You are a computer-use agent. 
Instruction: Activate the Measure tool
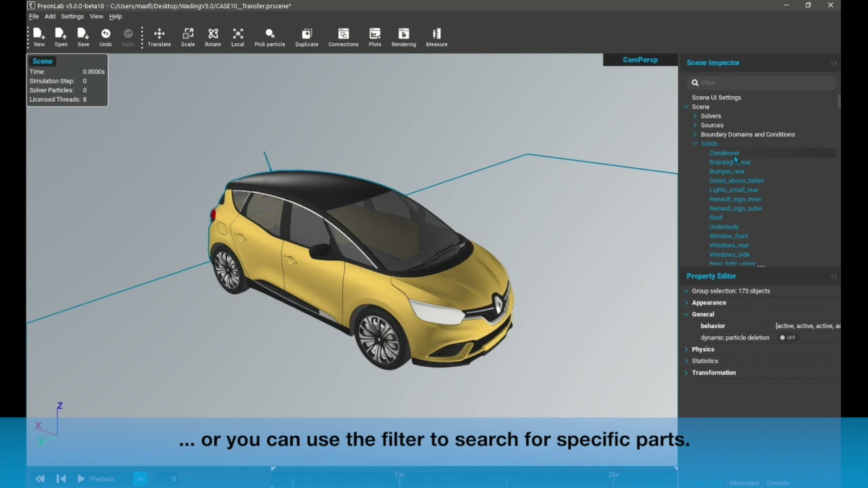437,37
